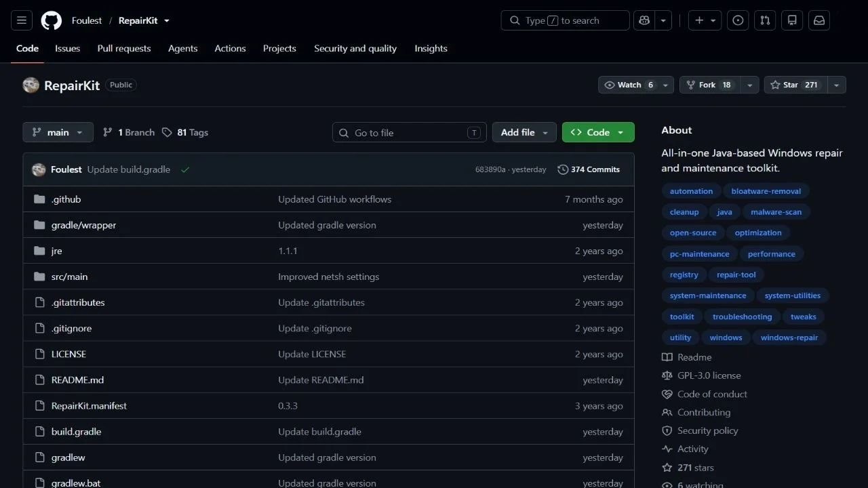Open the Contributing link in About
This screenshot has height=488, width=868.
click(704, 412)
